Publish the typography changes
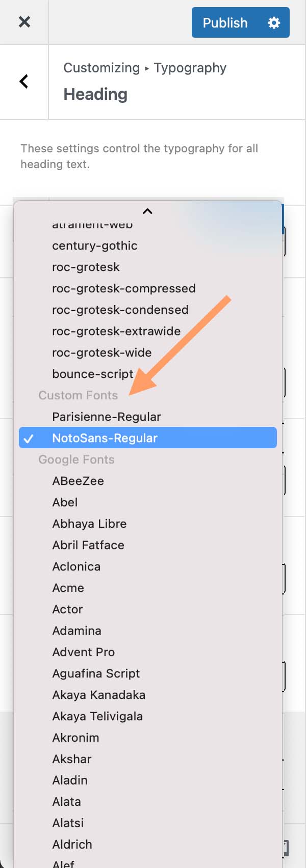 click(x=225, y=22)
